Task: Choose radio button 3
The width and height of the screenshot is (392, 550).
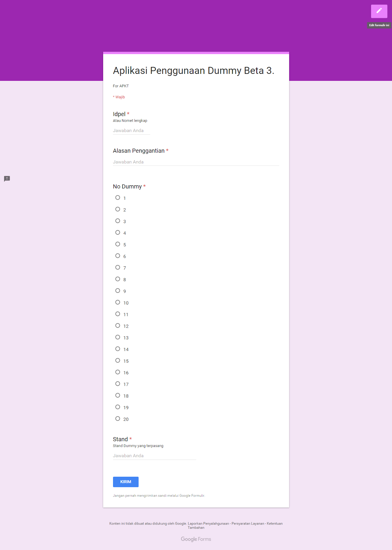Action: [117, 221]
